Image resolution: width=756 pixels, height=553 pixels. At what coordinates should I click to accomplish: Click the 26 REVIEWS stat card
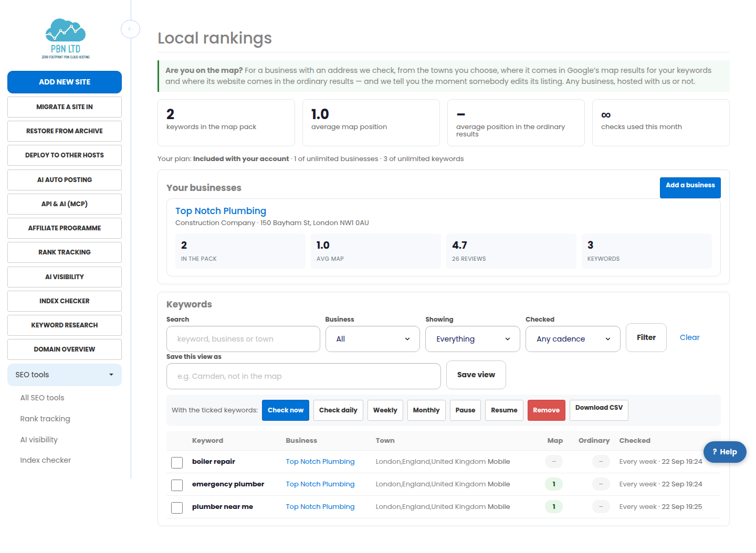point(511,251)
